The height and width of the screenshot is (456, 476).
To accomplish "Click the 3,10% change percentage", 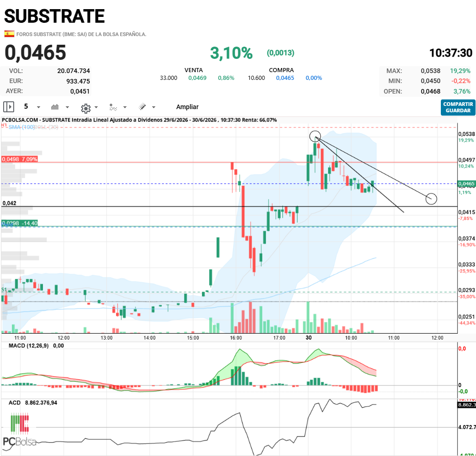I will coord(231,53).
